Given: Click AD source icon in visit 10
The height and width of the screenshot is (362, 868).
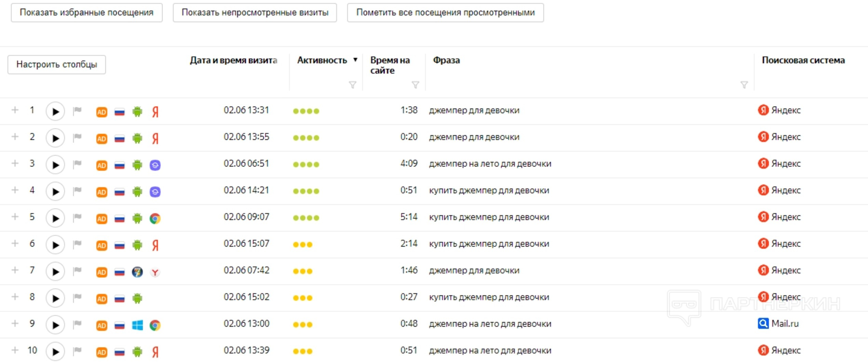Looking at the screenshot, I should 101,352.
